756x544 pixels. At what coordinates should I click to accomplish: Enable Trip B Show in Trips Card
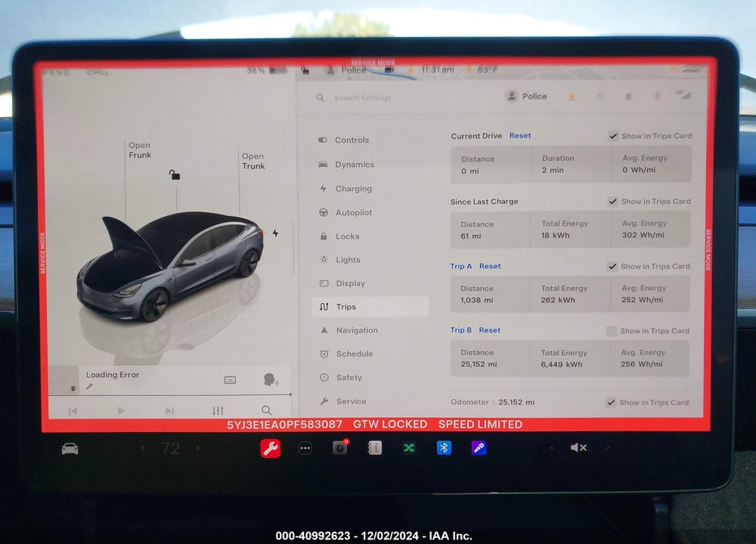click(612, 331)
